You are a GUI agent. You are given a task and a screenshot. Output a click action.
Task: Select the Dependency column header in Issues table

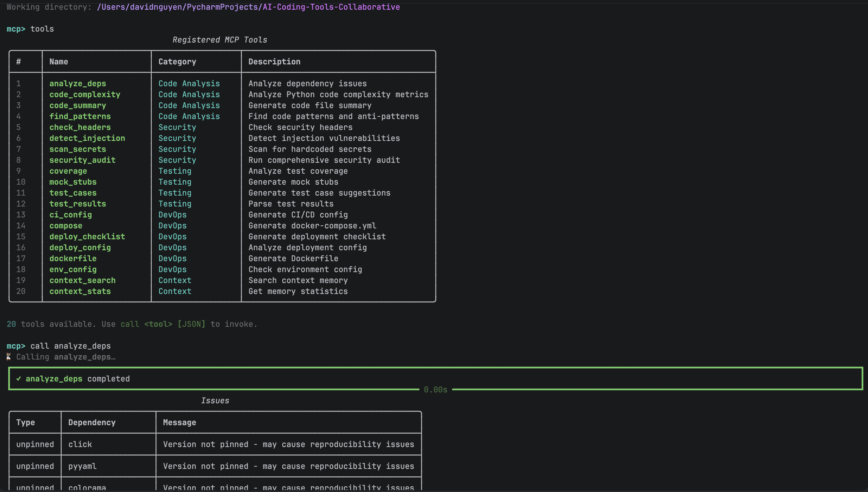click(x=91, y=422)
